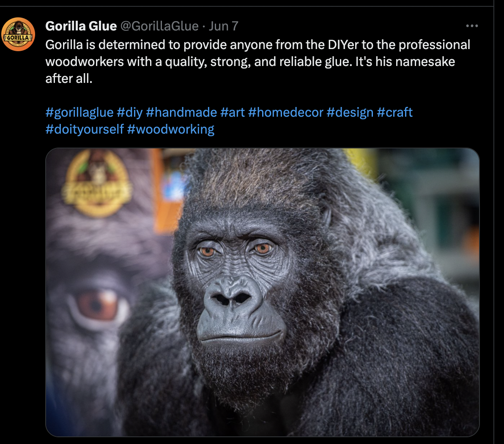
Task: Open the #diy hashtag
Action: [129, 112]
